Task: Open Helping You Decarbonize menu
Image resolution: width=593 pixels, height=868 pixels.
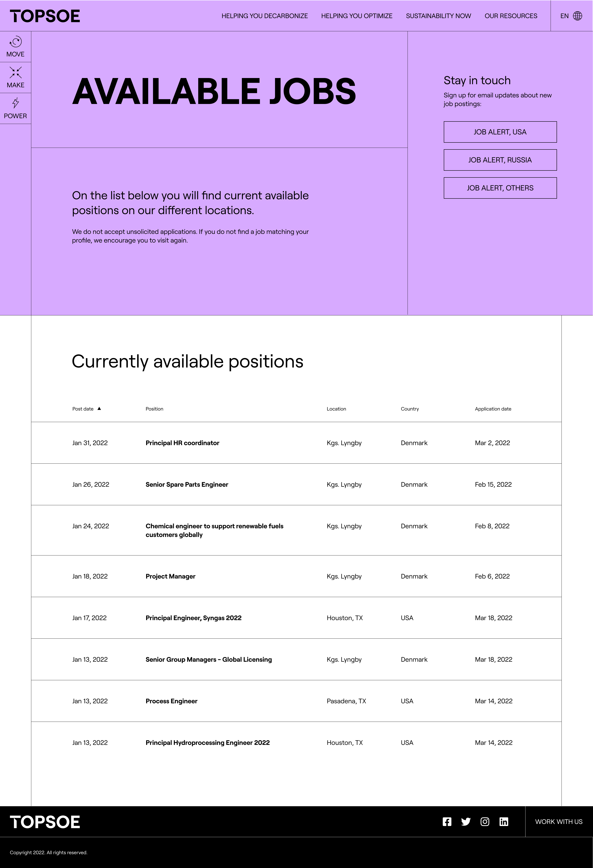Action: (264, 16)
